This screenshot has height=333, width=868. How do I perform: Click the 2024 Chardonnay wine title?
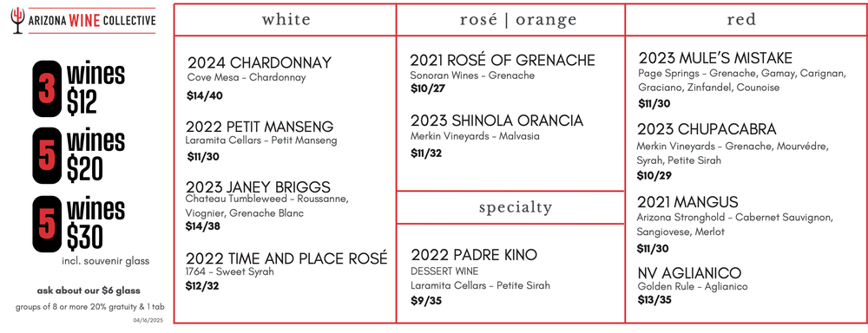tap(259, 62)
